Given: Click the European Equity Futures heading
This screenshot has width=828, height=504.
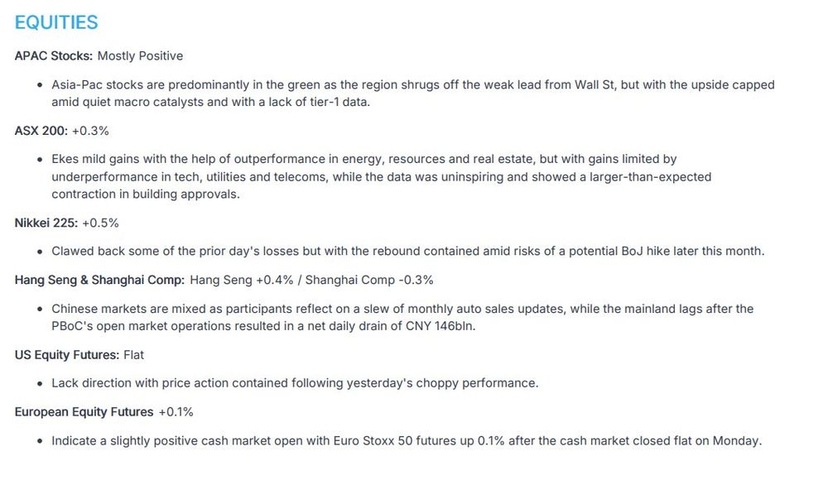Looking at the screenshot, I should point(84,412).
